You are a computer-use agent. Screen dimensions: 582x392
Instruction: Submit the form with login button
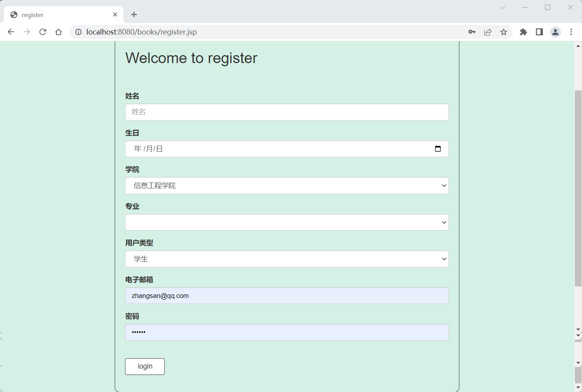145,367
